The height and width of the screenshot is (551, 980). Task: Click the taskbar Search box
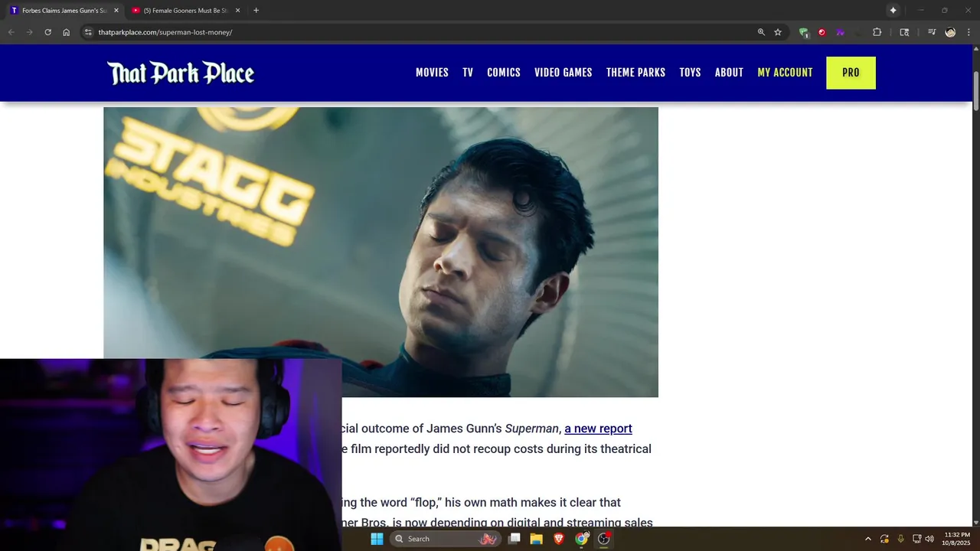tap(445, 539)
